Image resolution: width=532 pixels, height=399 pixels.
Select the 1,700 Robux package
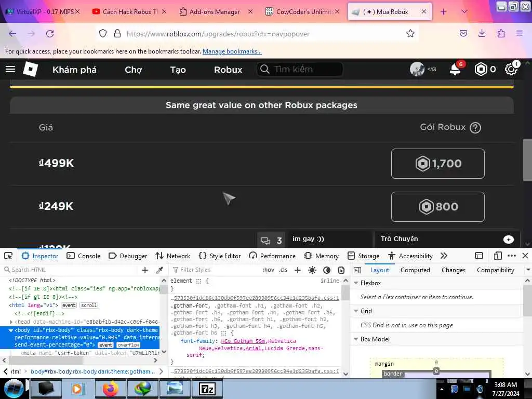click(437, 164)
